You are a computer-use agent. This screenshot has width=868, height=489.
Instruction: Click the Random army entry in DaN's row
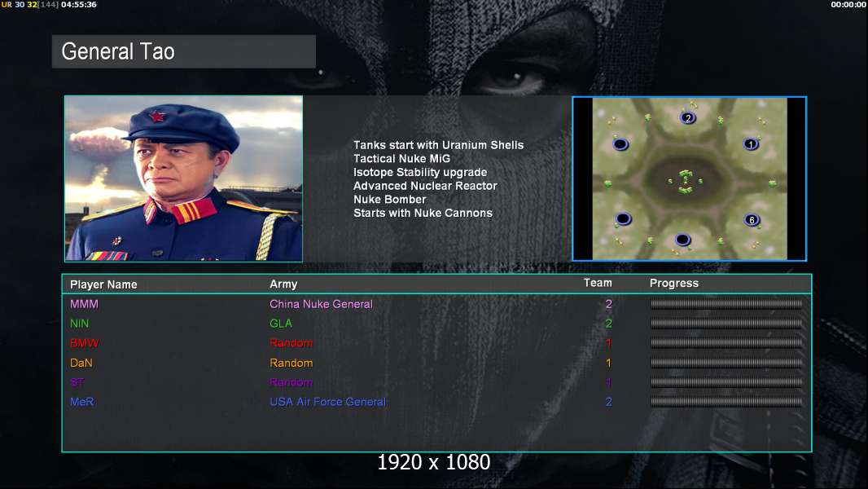point(292,363)
